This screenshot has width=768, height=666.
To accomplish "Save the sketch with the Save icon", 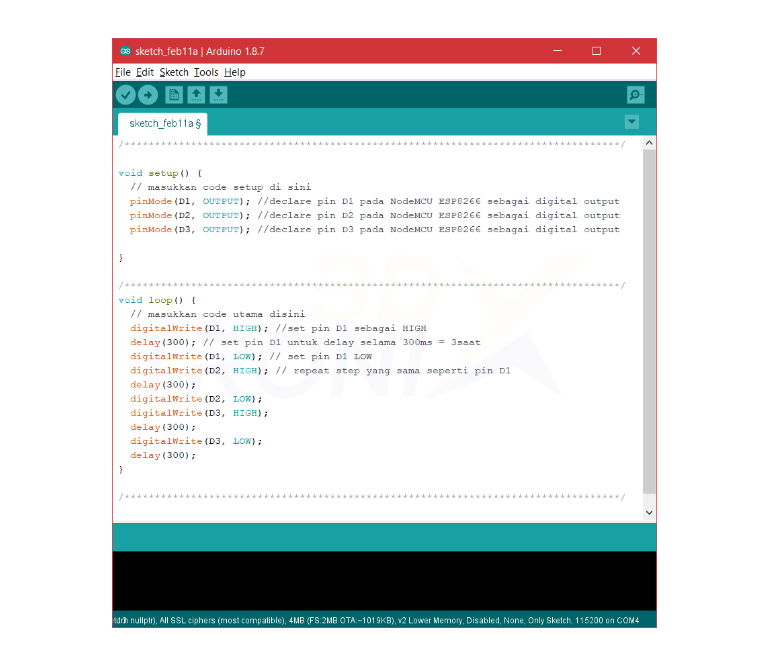I will [218, 95].
